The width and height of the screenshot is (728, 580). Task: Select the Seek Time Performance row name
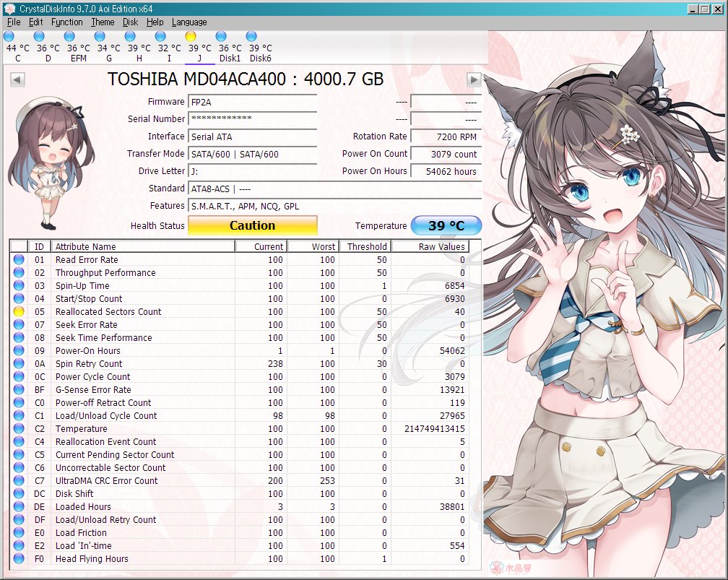103,337
